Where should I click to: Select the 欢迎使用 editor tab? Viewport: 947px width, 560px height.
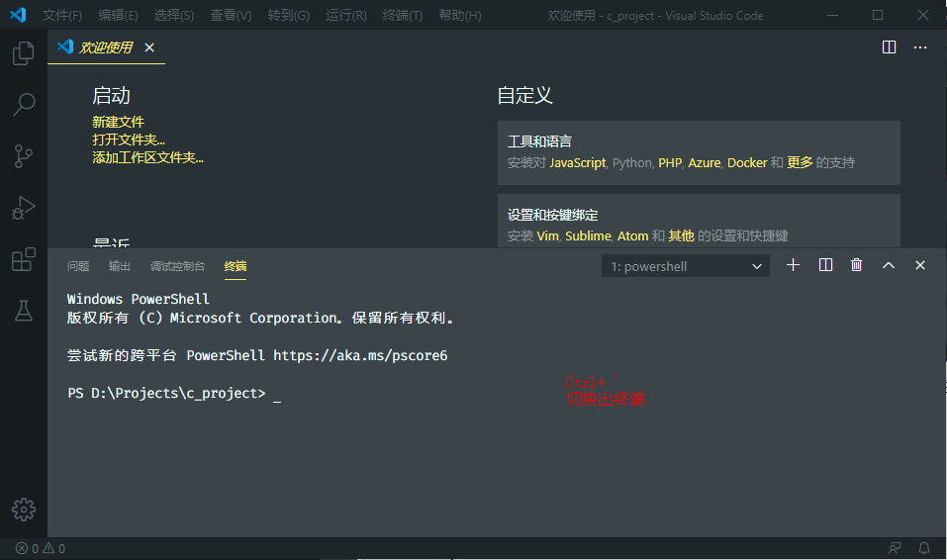[x=106, y=47]
